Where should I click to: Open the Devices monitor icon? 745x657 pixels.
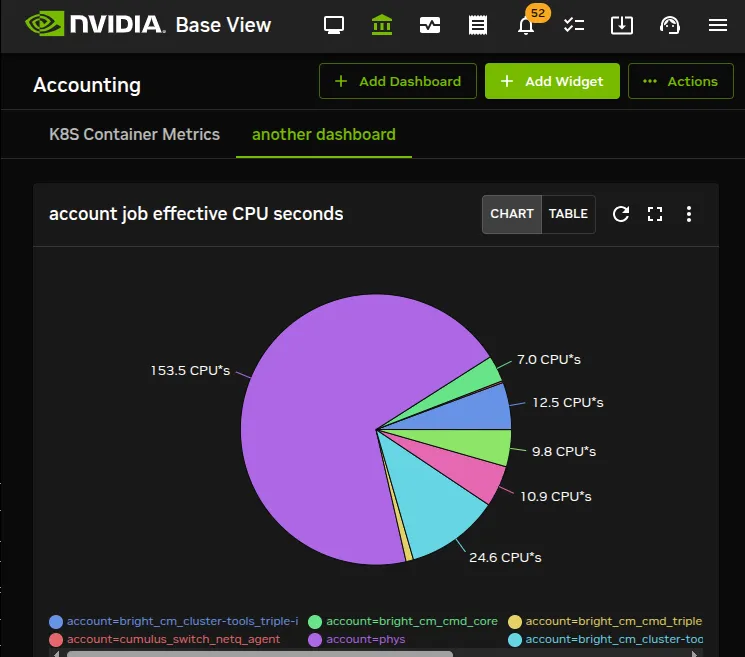click(334, 25)
